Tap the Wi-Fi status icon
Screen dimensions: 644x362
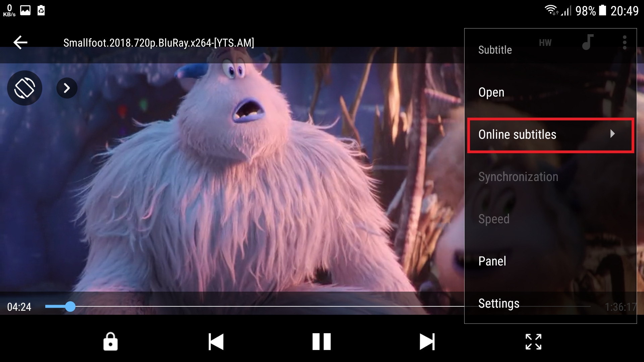point(551,10)
